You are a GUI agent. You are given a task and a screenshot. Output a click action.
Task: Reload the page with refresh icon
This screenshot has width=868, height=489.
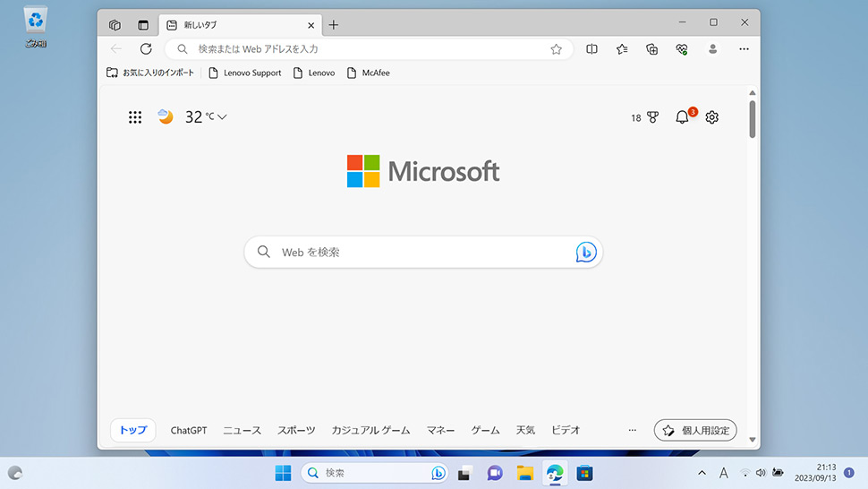pyautogui.click(x=146, y=48)
